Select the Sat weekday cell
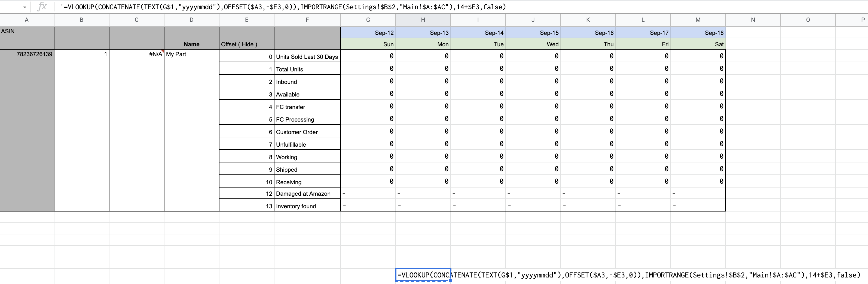 (x=698, y=44)
